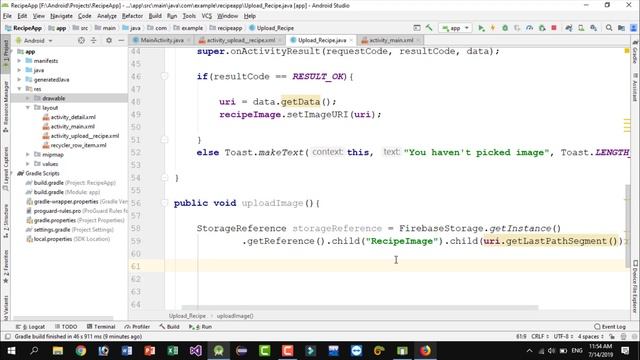Image resolution: width=640 pixels, height=360 pixels.
Task: Open the VCS menu
Action: (x=207, y=16)
